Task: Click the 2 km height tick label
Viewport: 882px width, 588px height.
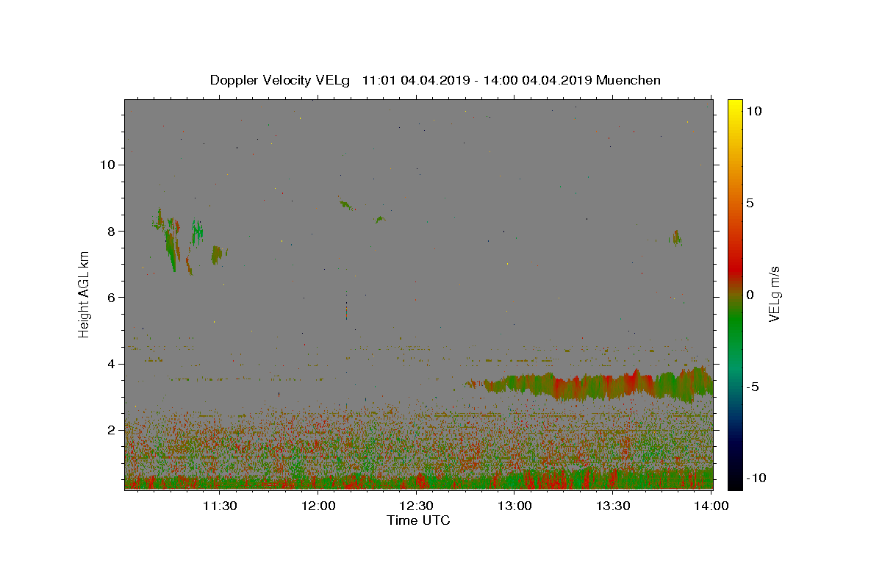Action: (x=111, y=430)
